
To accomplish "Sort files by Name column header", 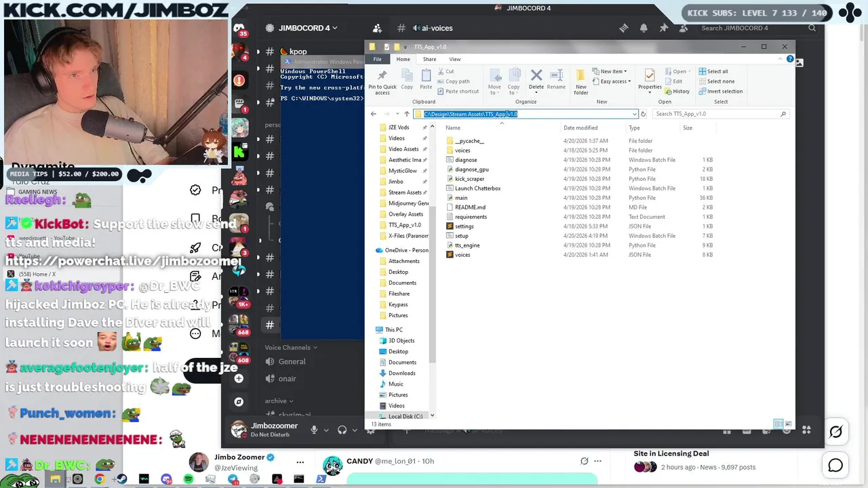I will [x=453, y=127].
